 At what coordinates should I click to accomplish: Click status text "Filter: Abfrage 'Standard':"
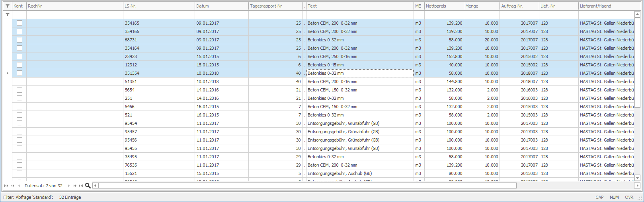coord(28,197)
